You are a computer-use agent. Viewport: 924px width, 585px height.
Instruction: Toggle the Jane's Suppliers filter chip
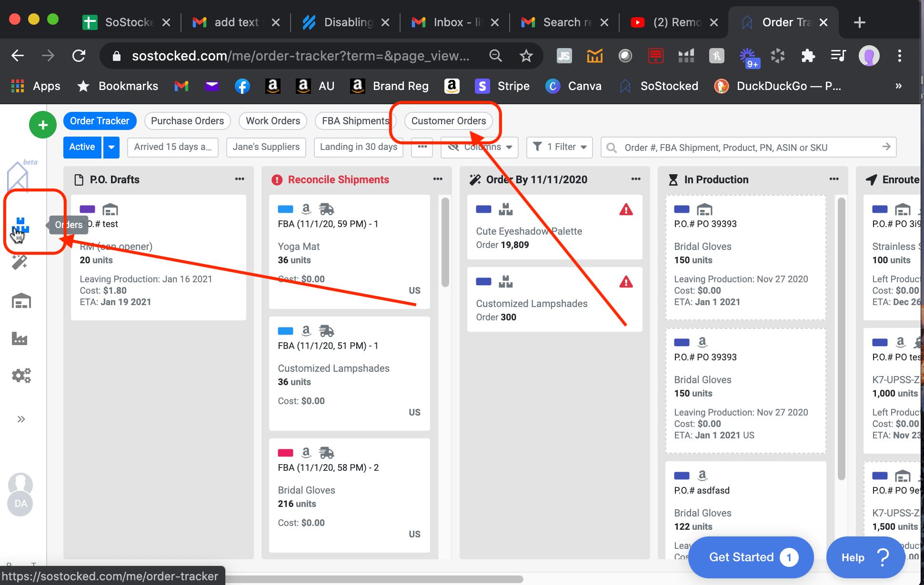point(266,147)
